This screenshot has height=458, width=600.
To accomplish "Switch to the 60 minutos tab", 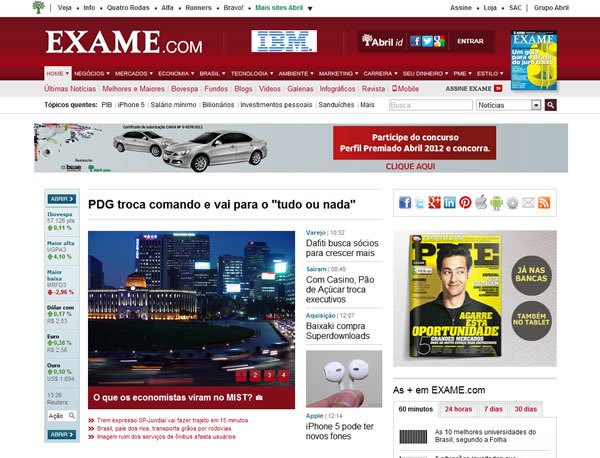I will (x=416, y=409).
